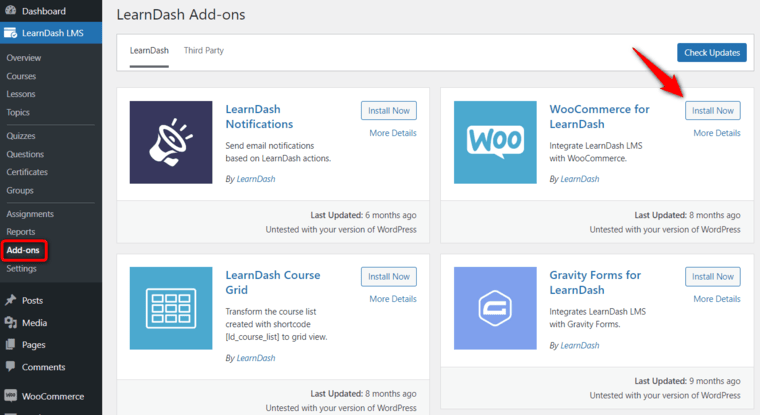Open More Details for LearnDash Course Grid
The width and height of the screenshot is (760, 415).
tap(393, 299)
